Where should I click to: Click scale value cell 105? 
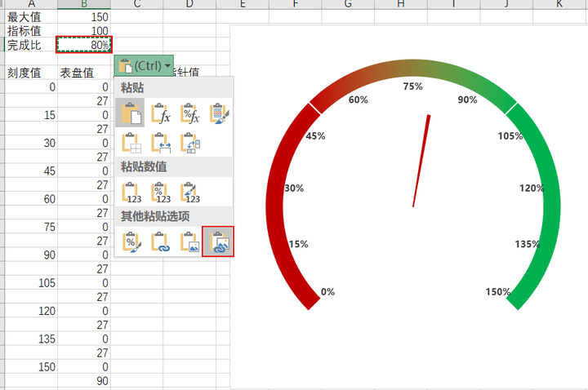tap(31, 283)
